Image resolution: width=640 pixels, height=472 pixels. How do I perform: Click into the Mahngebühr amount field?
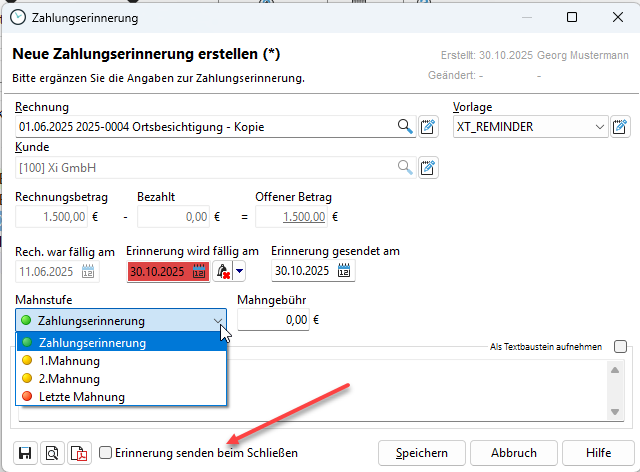pos(273,321)
